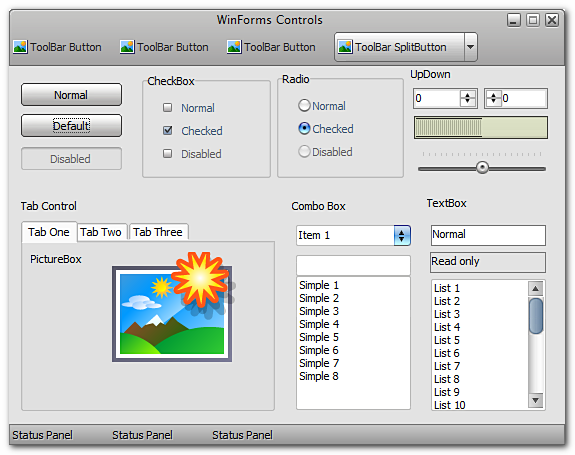Switch to the Tab Two tab
Viewport: 575px width, 455px height.
[x=101, y=232]
